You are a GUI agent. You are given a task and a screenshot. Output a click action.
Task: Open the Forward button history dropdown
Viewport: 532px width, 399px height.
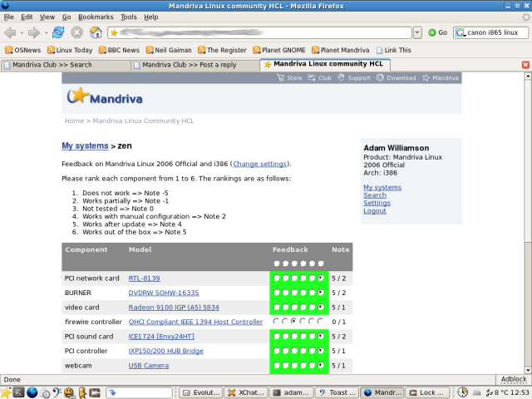click(46, 33)
